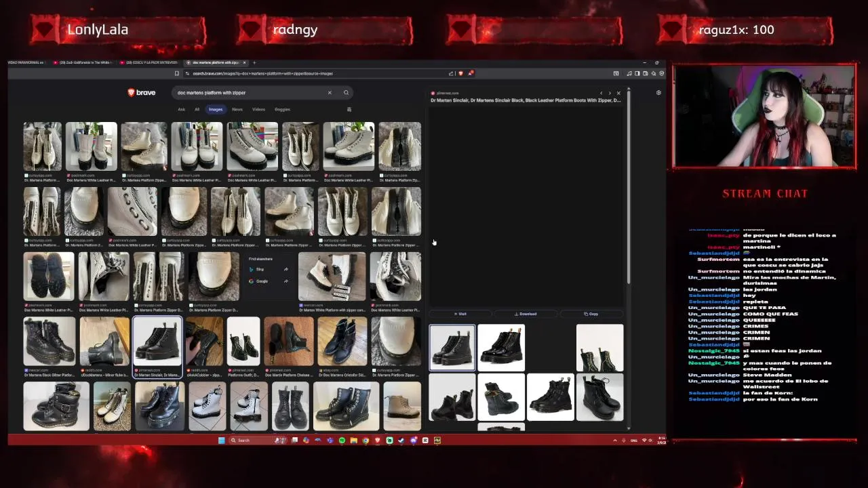Image resolution: width=868 pixels, height=488 pixels.
Task: Go to next image in preview panel
Action: pos(610,93)
